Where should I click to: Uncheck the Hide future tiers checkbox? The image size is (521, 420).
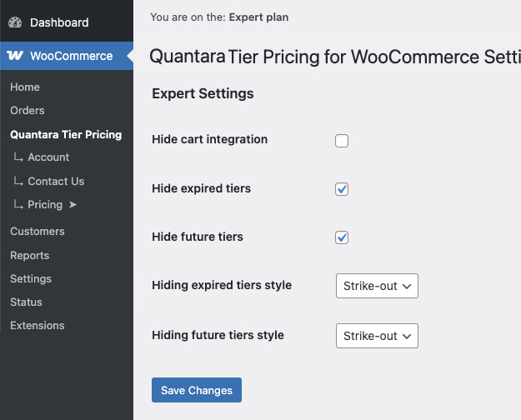[x=342, y=237]
